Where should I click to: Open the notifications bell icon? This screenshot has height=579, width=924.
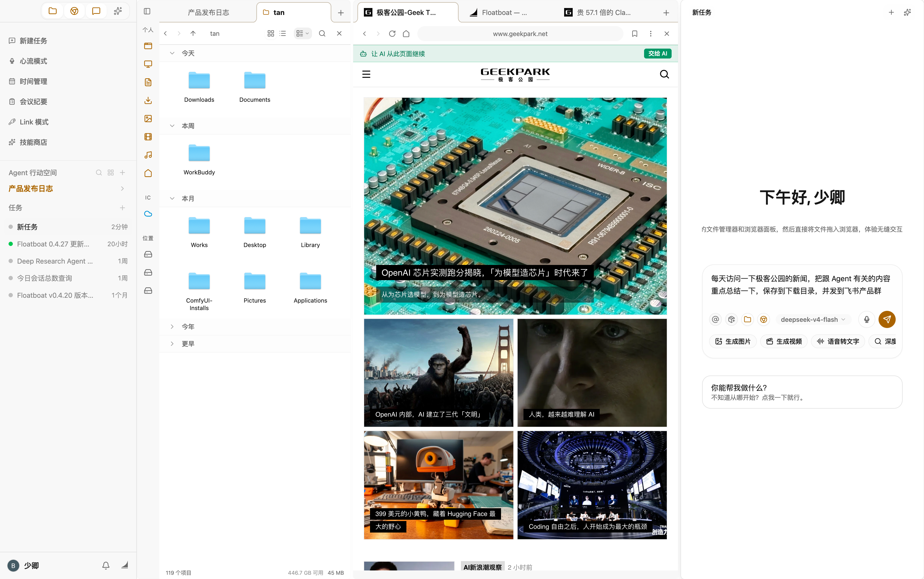coord(106,565)
